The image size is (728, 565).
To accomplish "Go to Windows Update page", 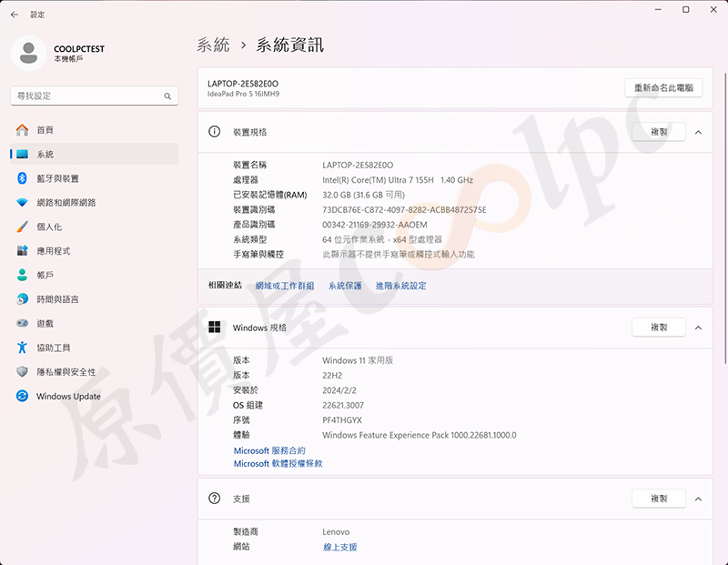I will (95, 396).
